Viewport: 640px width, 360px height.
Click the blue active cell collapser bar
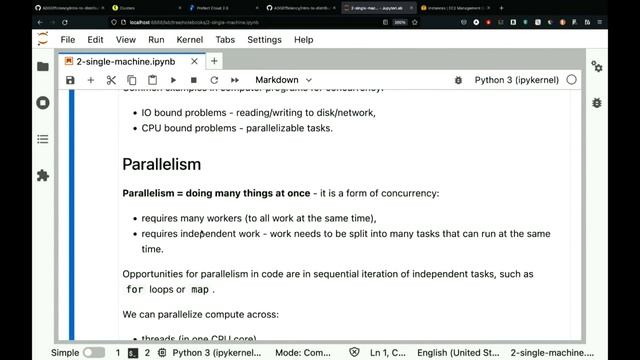[72, 216]
